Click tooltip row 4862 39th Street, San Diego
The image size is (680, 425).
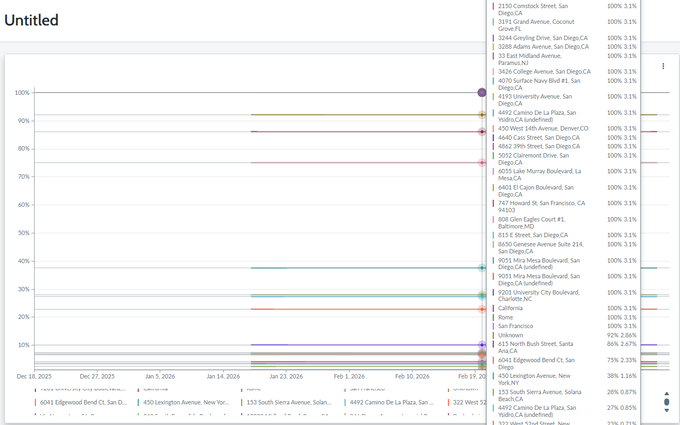(565, 147)
